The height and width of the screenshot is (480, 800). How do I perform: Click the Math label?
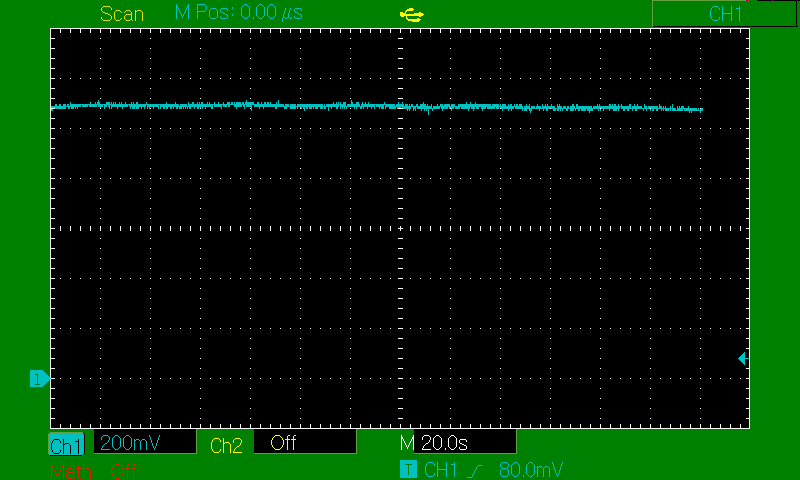(70, 471)
